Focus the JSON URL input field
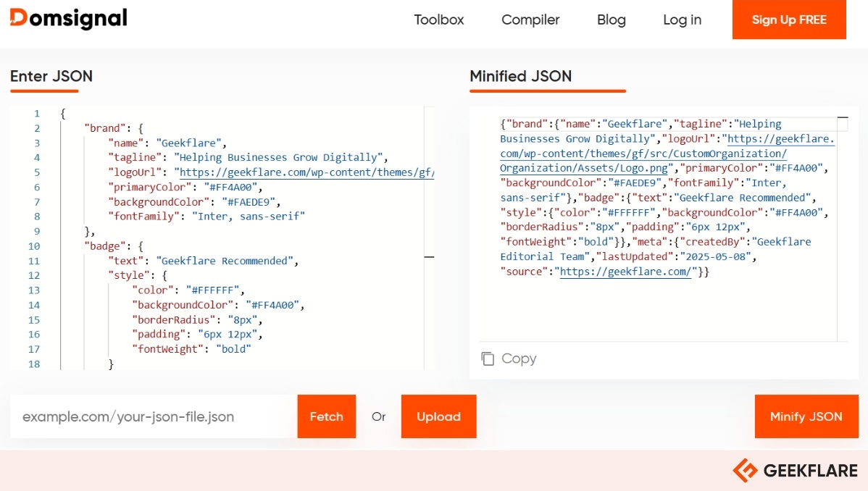The width and height of the screenshot is (868, 491). 154,416
